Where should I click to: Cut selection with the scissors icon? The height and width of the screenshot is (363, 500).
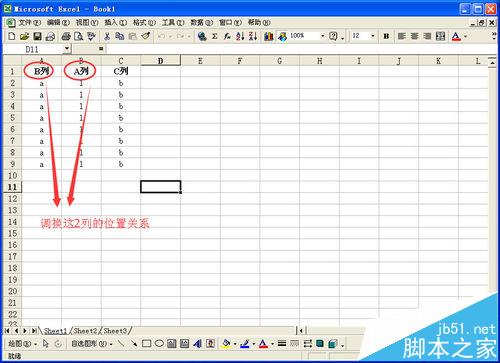(107, 36)
